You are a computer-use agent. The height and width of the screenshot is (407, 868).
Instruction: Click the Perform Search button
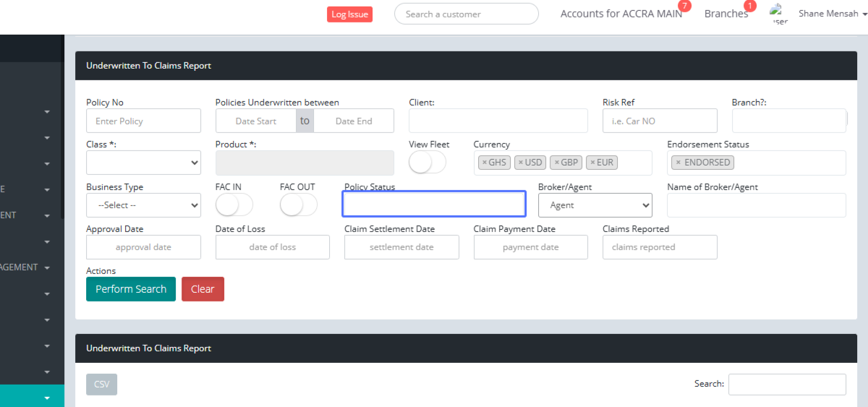pyautogui.click(x=131, y=289)
